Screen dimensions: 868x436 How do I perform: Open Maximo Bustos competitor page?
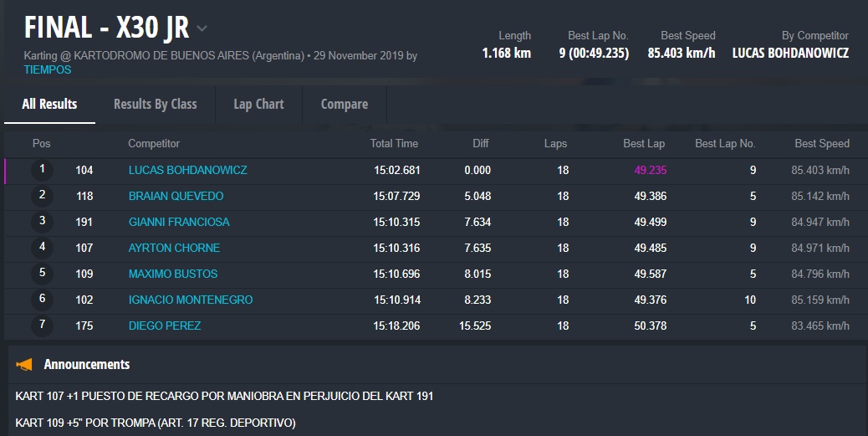point(172,274)
